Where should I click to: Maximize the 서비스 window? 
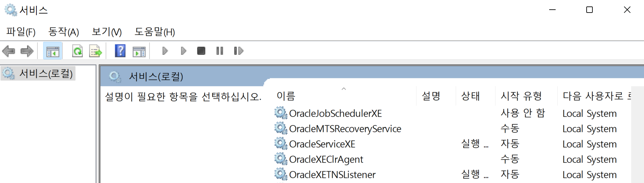(590, 10)
